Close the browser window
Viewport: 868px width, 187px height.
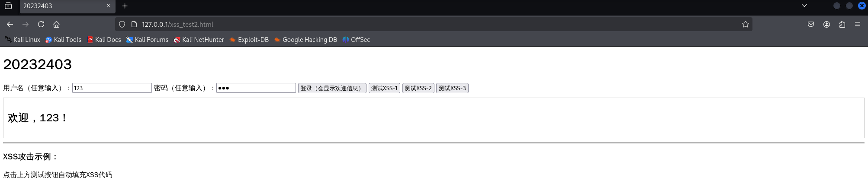click(862, 6)
